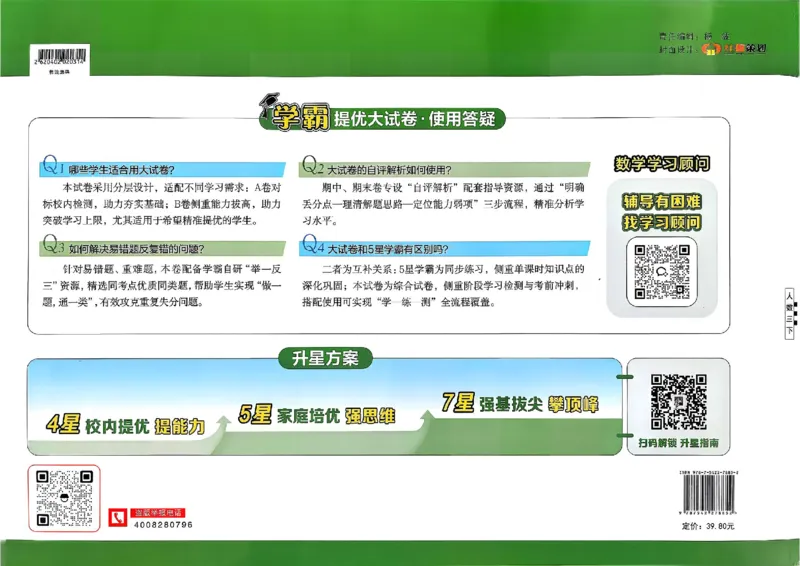Image resolution: width=800 pixels, height=566 pixels.
Task: Click the 攀顶峰 text
Action: (573, 404)
